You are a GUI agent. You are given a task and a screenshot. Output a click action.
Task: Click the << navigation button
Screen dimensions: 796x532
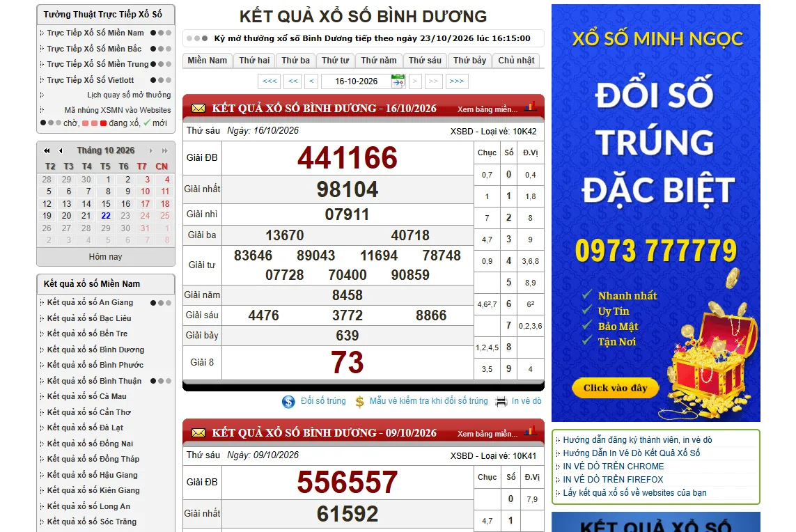coord(293,81)
